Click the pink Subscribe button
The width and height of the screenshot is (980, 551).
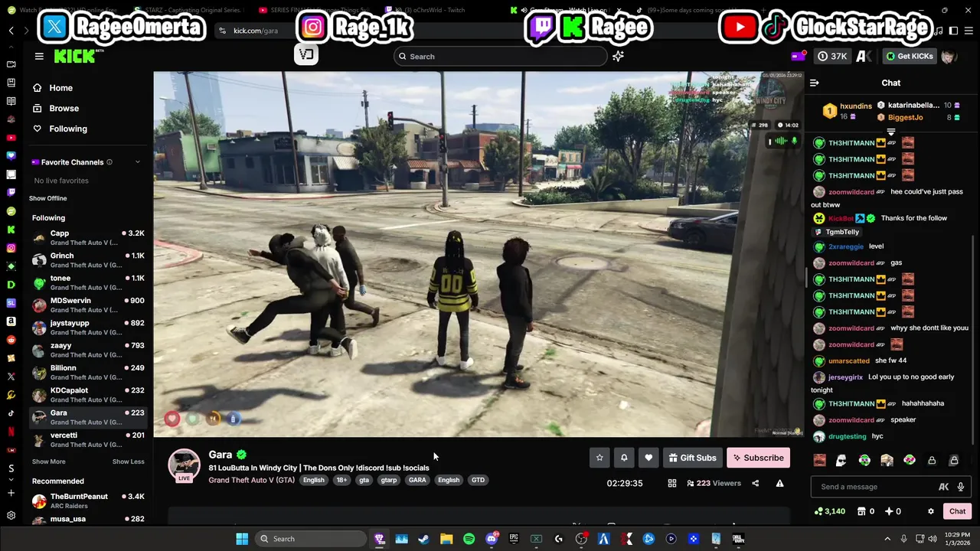click(758, 458)
